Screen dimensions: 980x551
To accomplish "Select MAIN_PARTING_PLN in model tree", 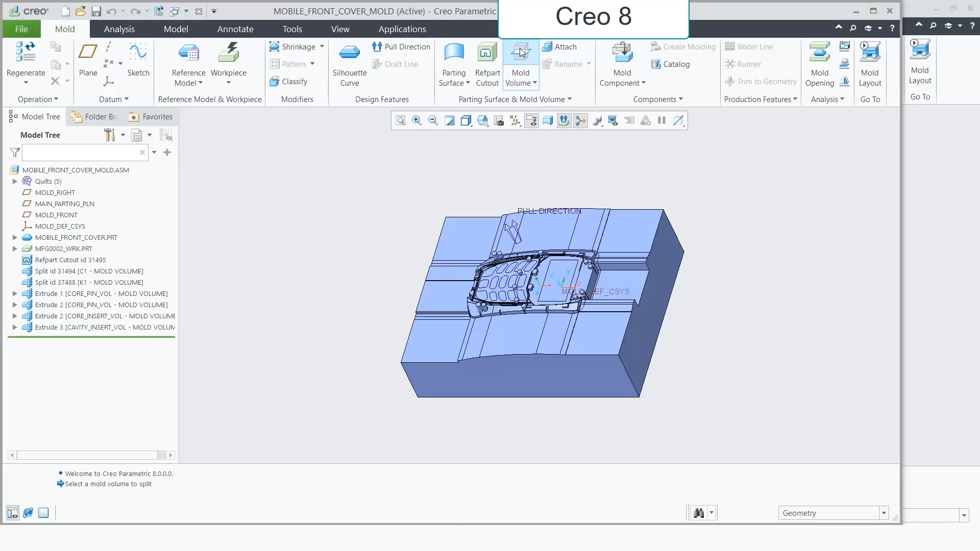I will pyautogui.click(x=64, y=204).
